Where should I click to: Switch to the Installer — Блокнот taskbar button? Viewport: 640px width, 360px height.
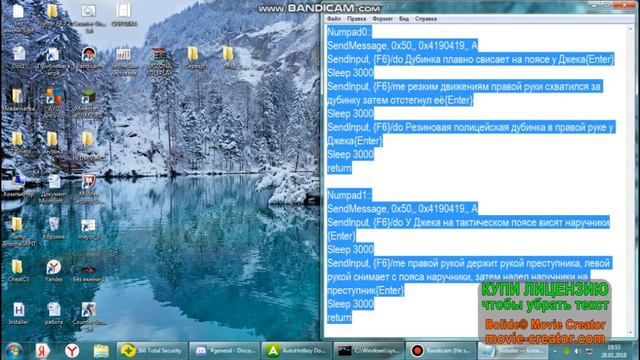pos(513,351)
